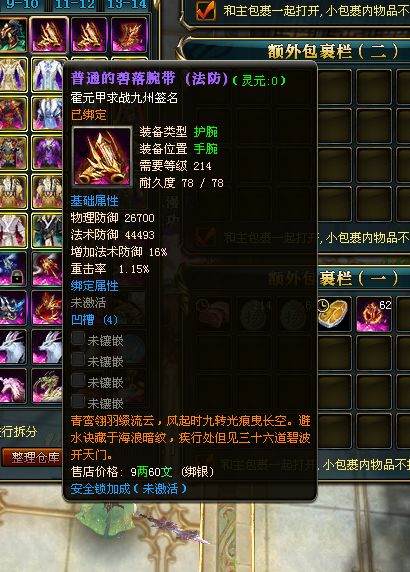Viewport: 410px width, 572px height.
Task: Click the large 碧落腕带 wristband icon in tooltip
Action: [102, 156]
